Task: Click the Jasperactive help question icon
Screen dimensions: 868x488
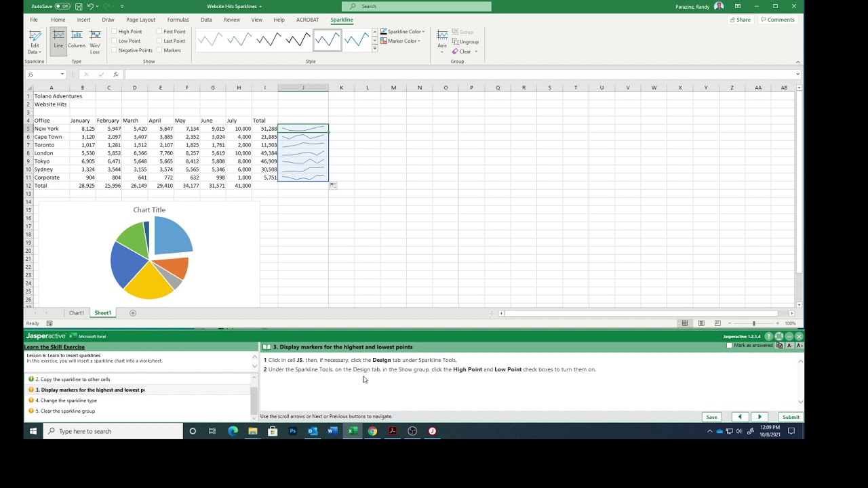Action: [x=768, y=336]
